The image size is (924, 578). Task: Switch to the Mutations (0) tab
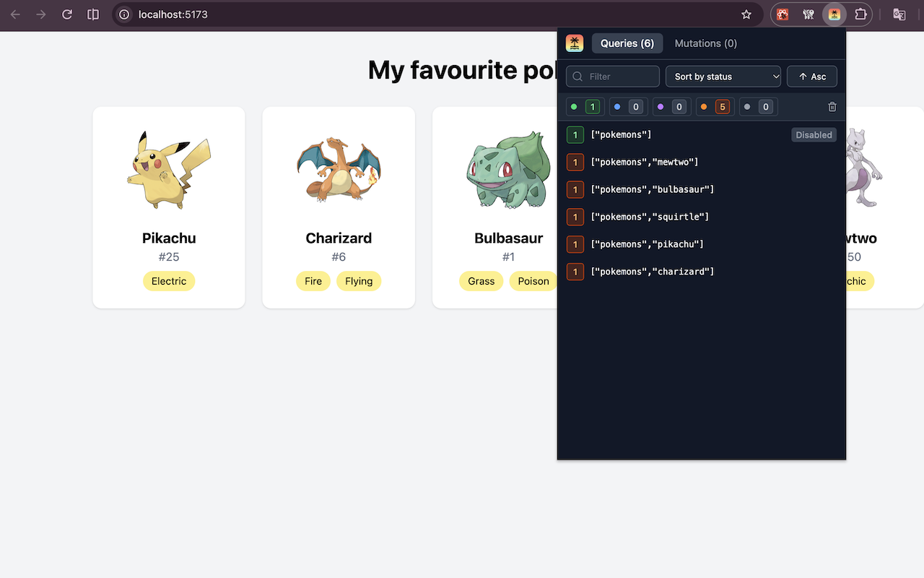tap(706, 43)
